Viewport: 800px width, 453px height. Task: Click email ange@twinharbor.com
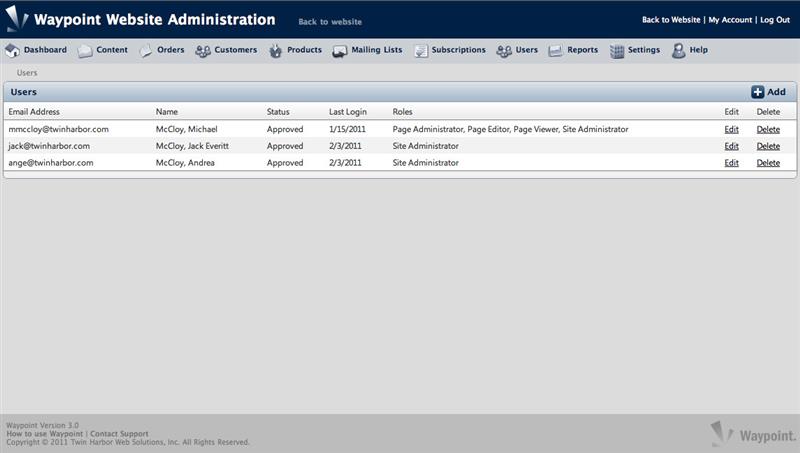coord(51,163)
